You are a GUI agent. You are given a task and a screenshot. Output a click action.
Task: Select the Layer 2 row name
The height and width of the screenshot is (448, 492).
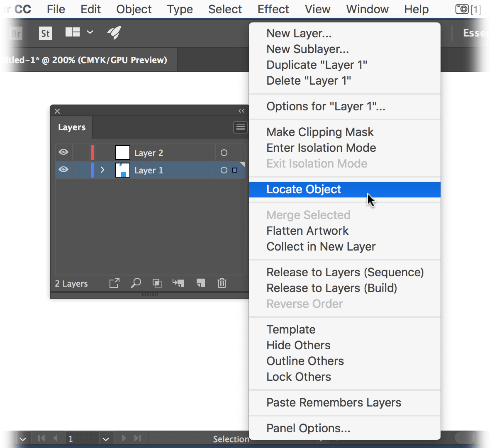click(x=149, y=153)
